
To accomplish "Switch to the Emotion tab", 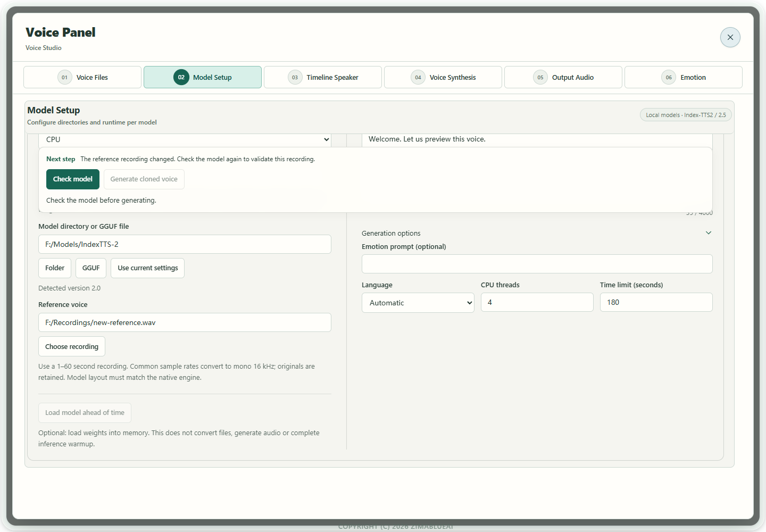I will pyautogui.click(x=684, y=77).
